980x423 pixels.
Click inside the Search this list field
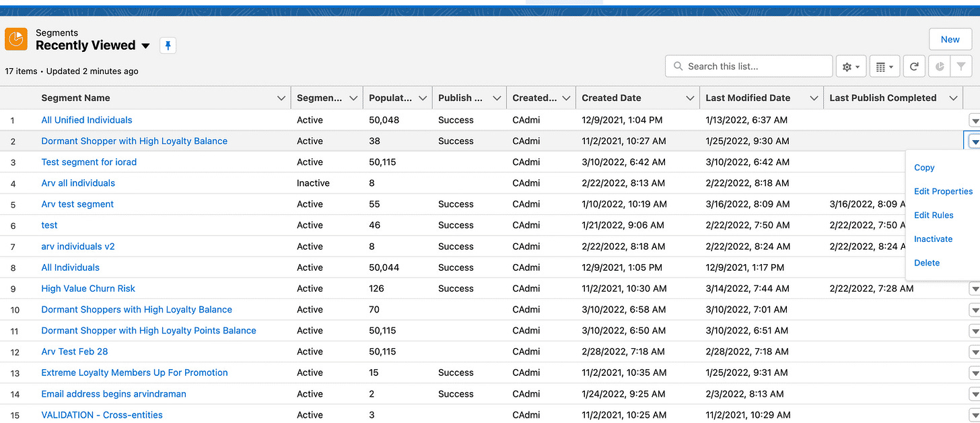(x=740, y=66)
